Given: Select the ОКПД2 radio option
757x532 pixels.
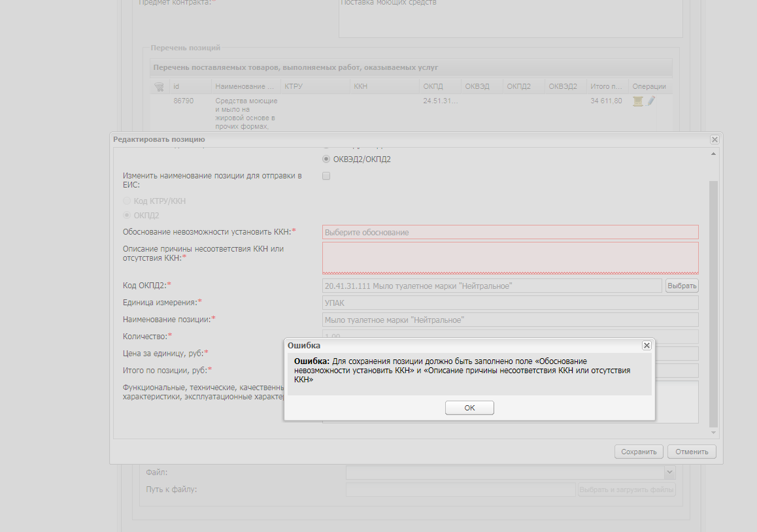Looking at the screenshot, I should (x=126, y=215).
